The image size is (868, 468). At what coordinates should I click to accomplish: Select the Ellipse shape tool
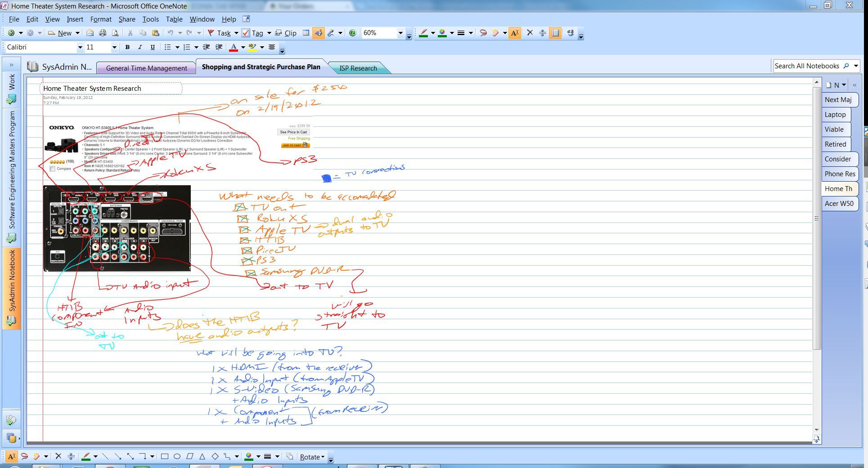pos(177,456)
